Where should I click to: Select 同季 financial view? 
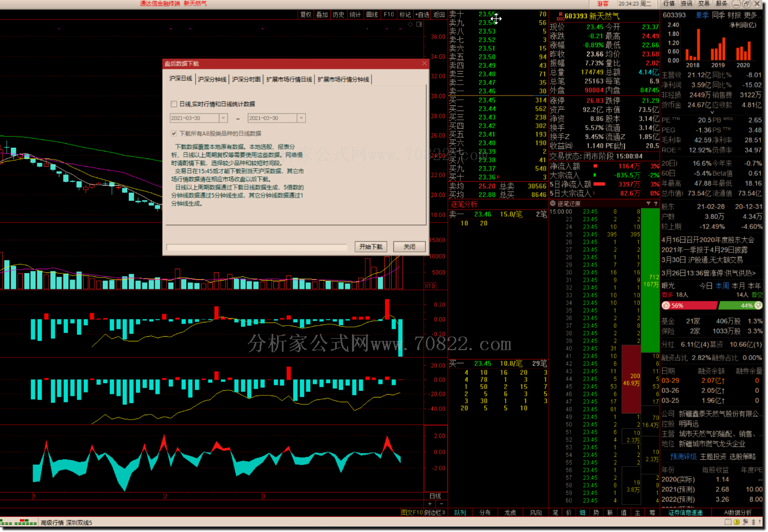tap(718, 15)
